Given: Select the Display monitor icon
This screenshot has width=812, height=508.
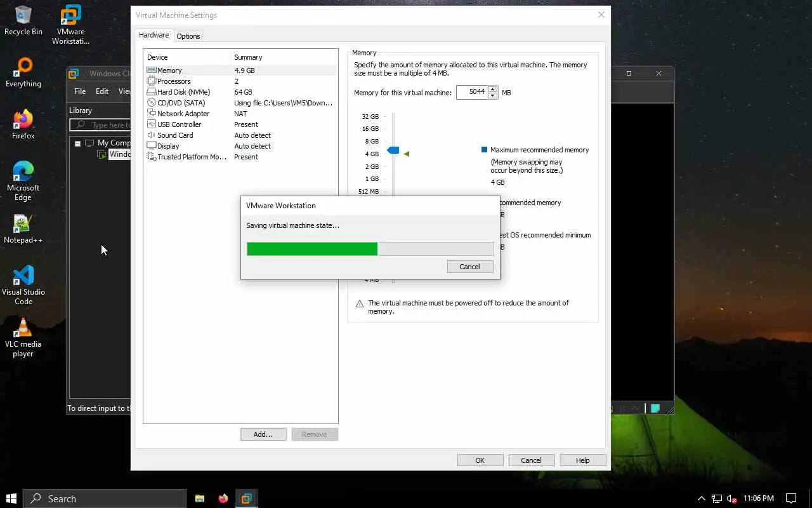Looking at the screenshot, I should pyautogui.click(x=152, y=146).
